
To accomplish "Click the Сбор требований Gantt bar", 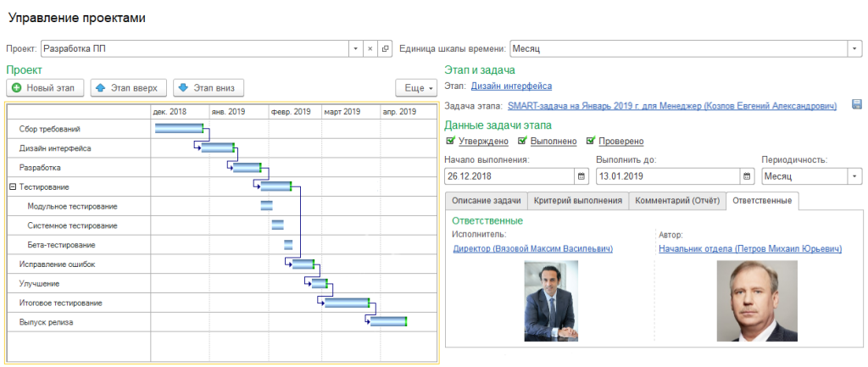I will (x=179, y=129).
